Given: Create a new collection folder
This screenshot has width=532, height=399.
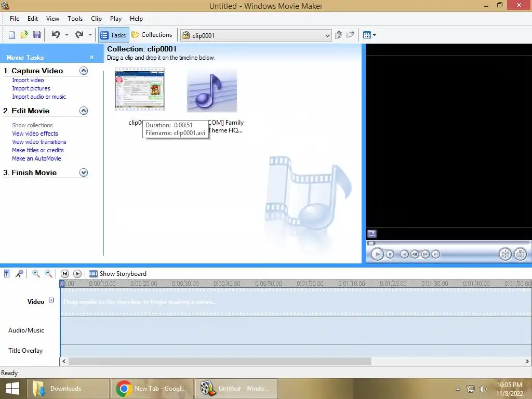Looking at the screenshot, I should [351, 35].
